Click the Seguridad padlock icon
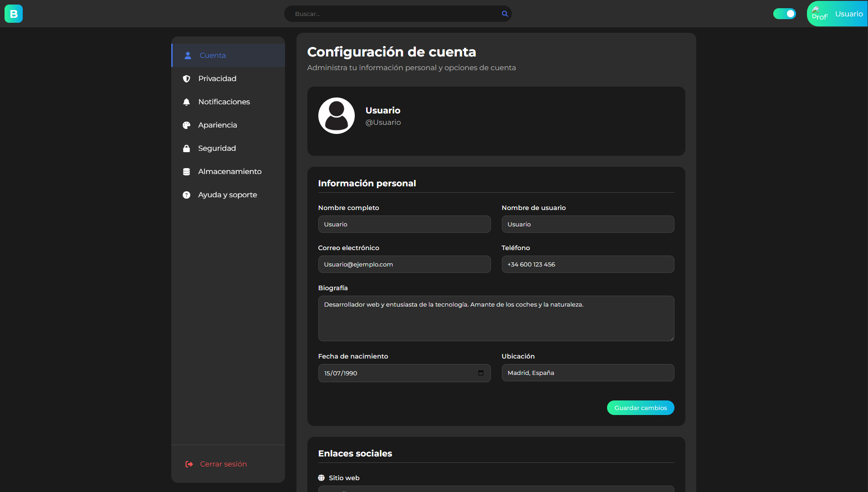 (187, 148)
